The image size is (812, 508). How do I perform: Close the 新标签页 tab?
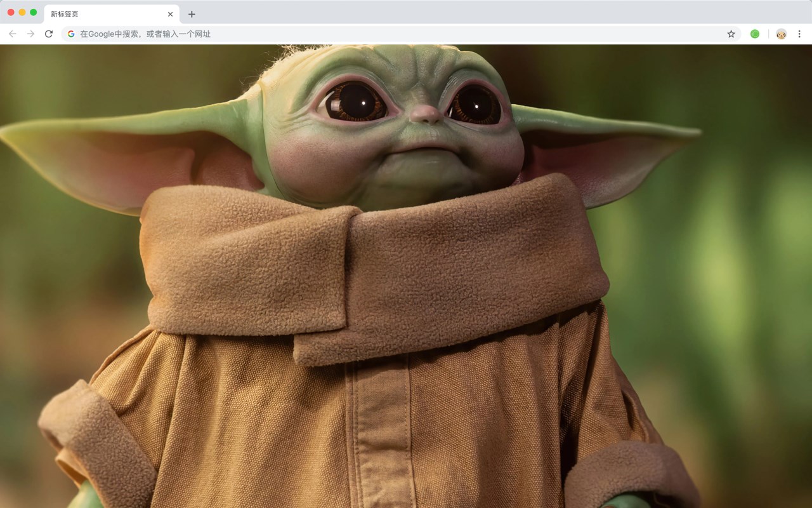(x=170, y=14)
